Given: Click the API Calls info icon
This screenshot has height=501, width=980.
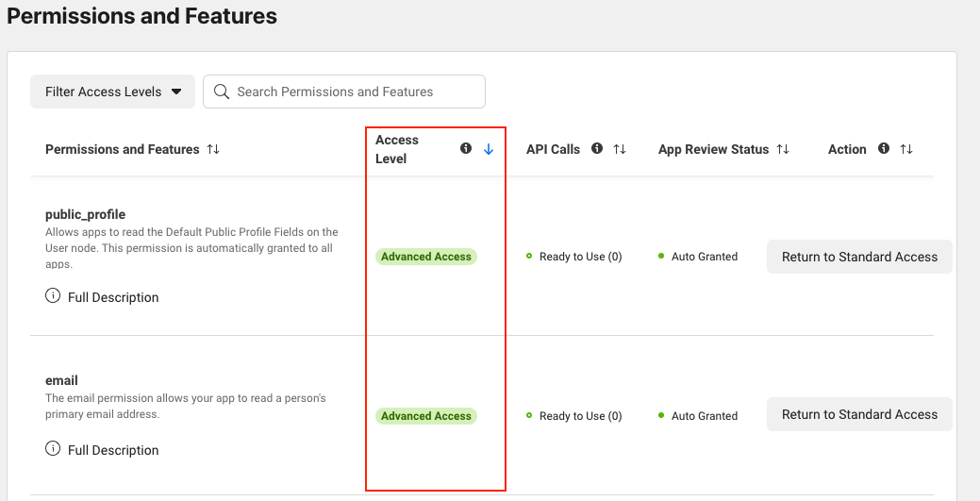Looking at the screenshot, I should [x=597, y=149].
